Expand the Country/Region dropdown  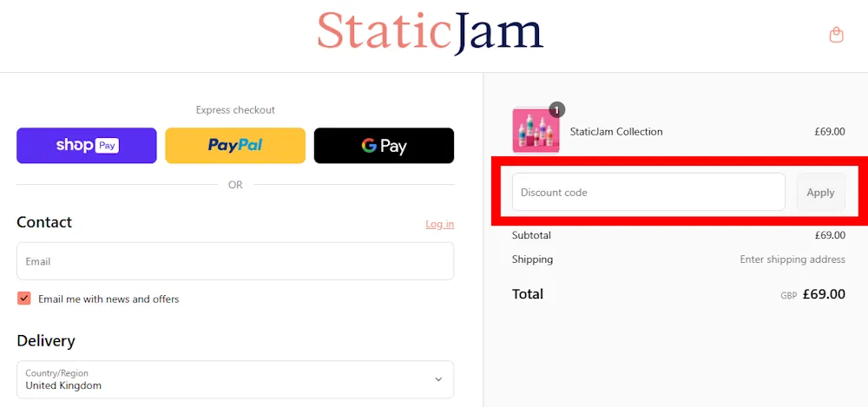[x=235, y=379]
